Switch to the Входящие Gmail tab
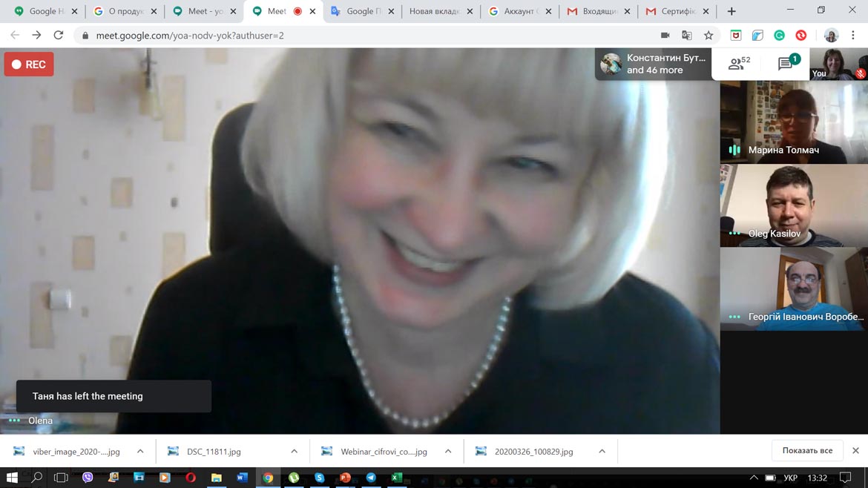868x488 pixels. 598,11
